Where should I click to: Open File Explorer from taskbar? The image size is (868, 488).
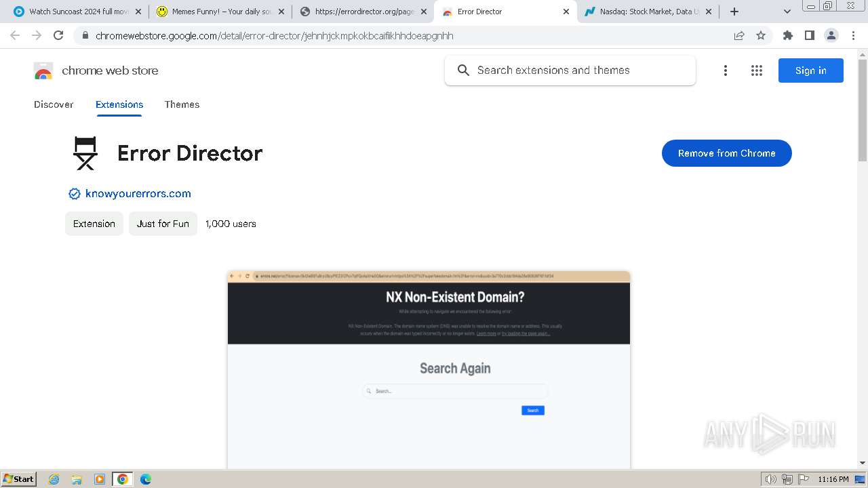coord(77,479)
